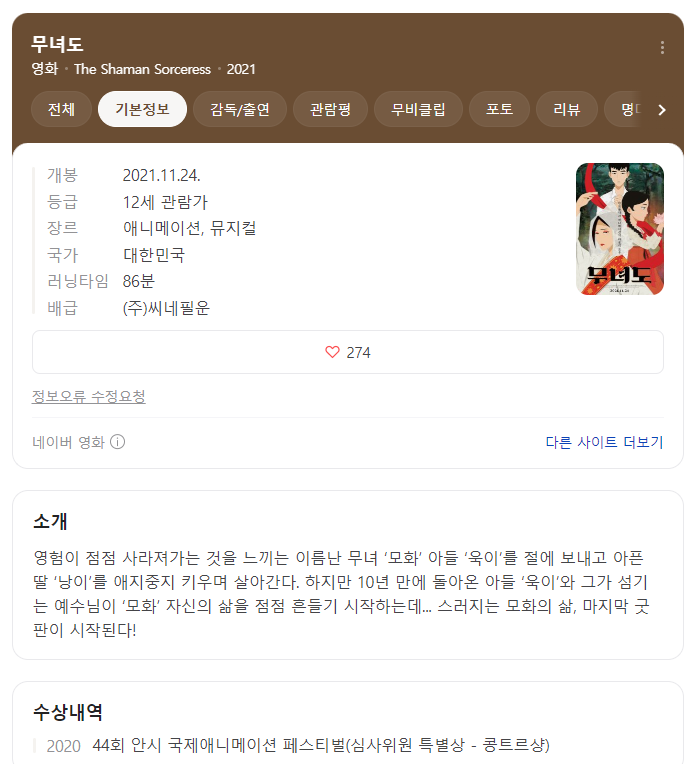This screenshot has height=764, width=695.
Task: Click the 정보오류 수정요청 link
Action: tap(89, 397)
